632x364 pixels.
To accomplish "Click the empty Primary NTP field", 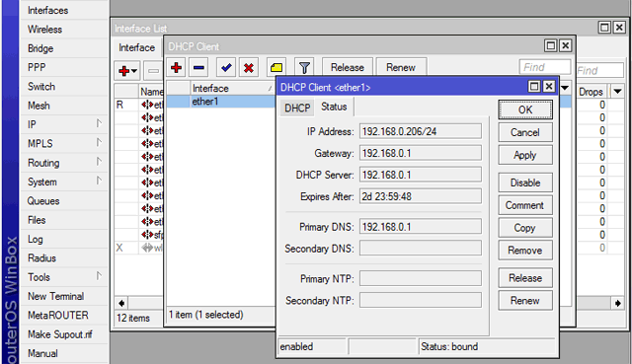I will tap(421, 279).
